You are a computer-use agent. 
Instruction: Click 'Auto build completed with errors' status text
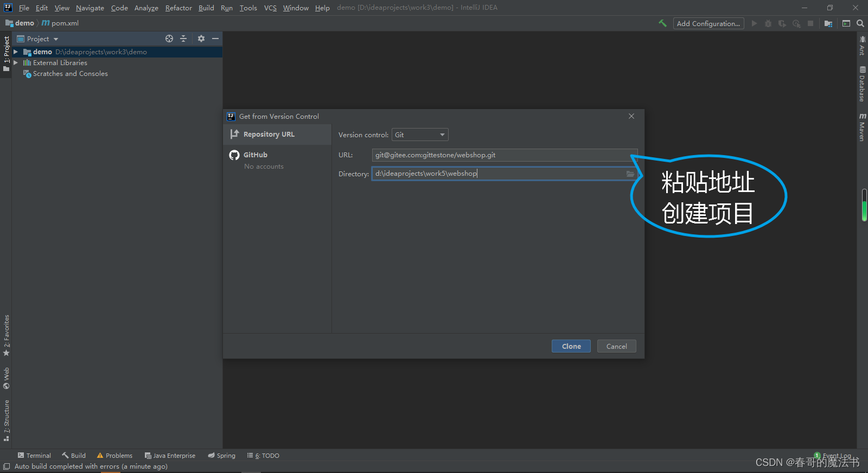[91, 466]
